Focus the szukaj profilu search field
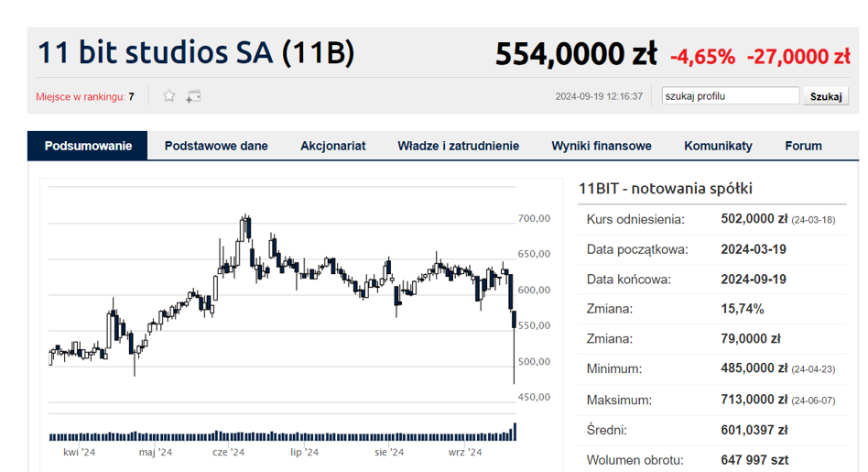This screenshot has height=472, width=868. tap(730, 96)
